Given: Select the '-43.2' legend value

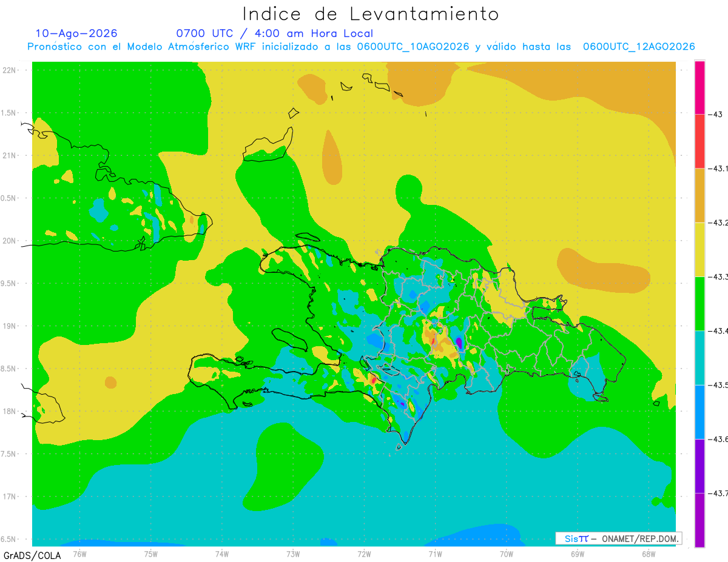Looking at the screenshot, I should (718, 222).
